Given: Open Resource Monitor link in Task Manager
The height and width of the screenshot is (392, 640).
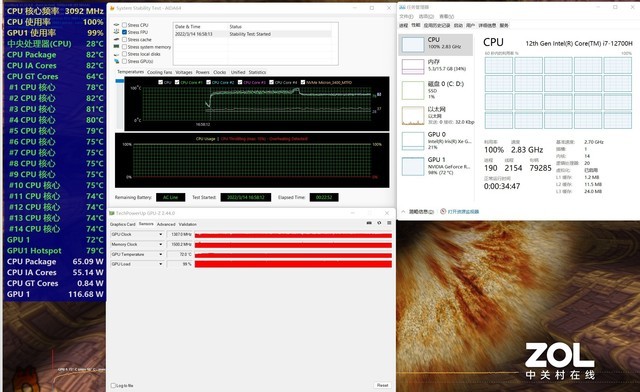Looking at the screenshot, I should [463, 212].
